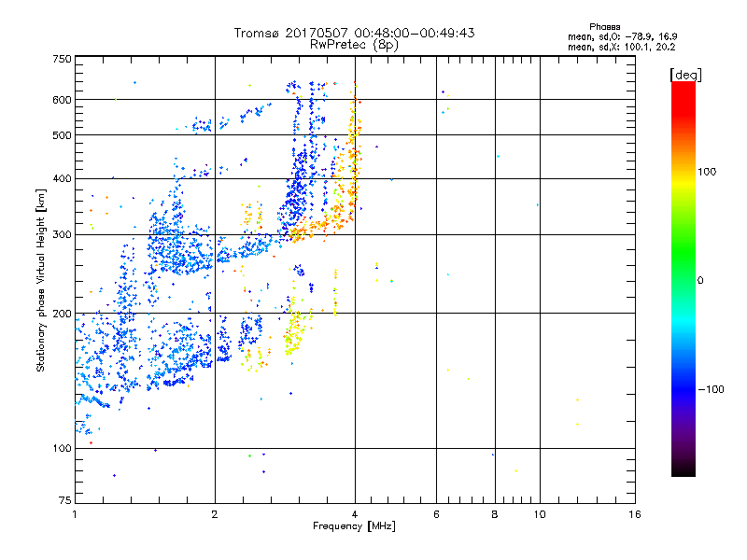Image resolution: width=747 pixels, height=560 pixels.
Task: Click the y-axis tick label '200'
Action: point(63,314)
